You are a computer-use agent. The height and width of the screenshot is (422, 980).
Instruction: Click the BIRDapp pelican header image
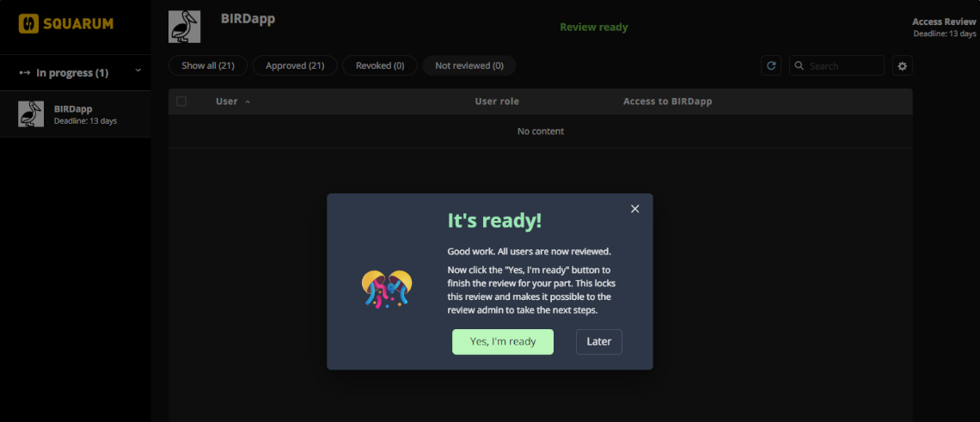184,27
